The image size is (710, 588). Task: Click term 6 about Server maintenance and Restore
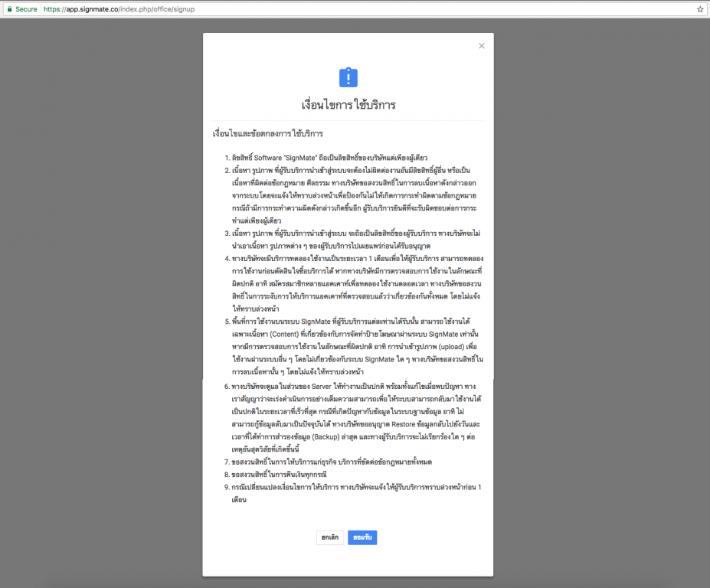point(357,418)
